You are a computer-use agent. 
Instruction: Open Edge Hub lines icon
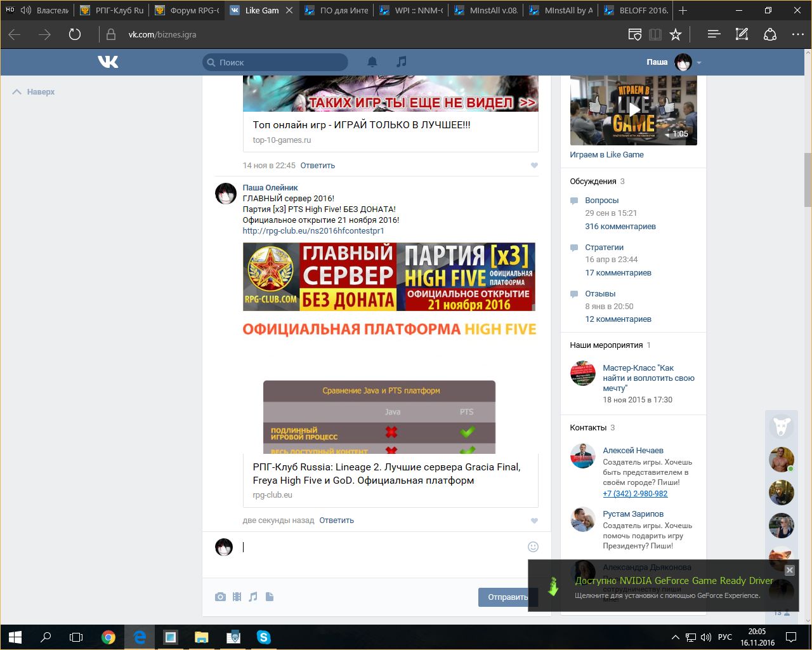pyautogui.click(x=714, y=34)
